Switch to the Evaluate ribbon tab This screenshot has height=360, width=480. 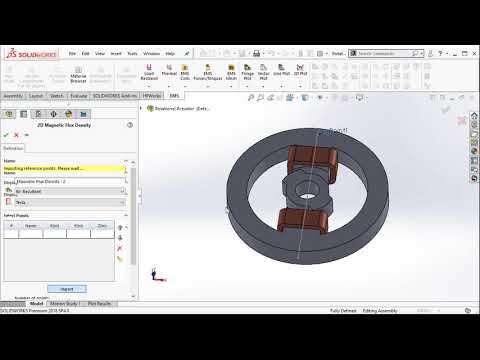[79, 96]
